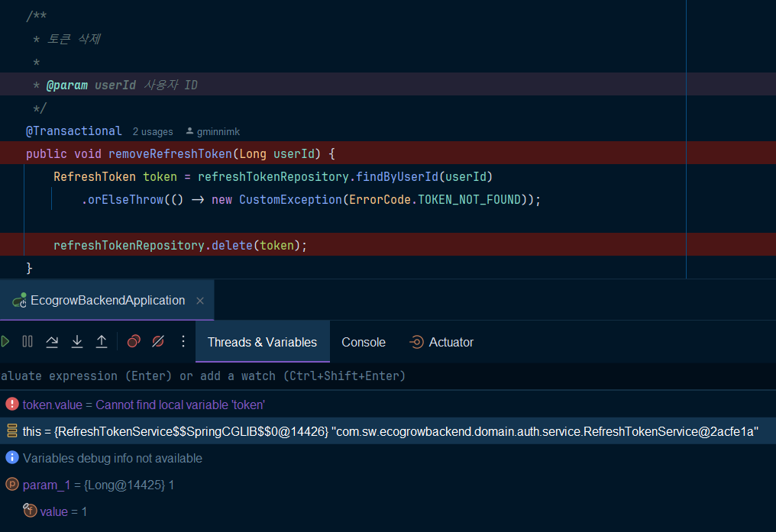Pause the program execution

click(x=27, y=342)
